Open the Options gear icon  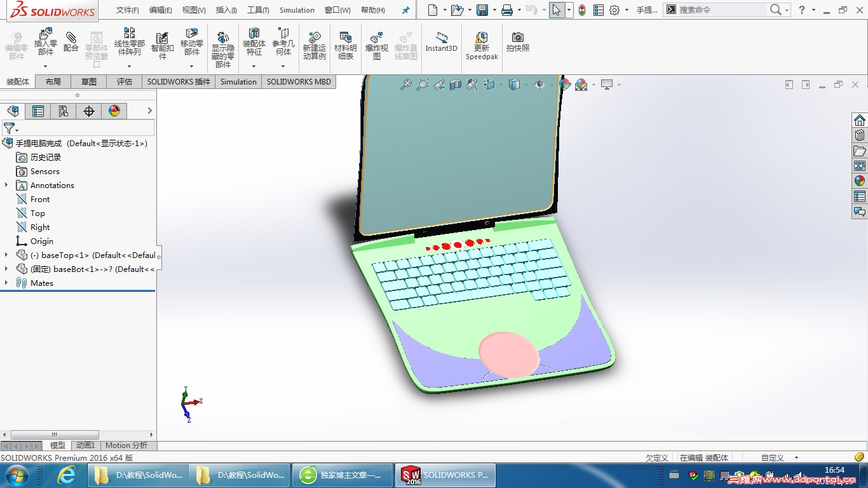[614, 10]
